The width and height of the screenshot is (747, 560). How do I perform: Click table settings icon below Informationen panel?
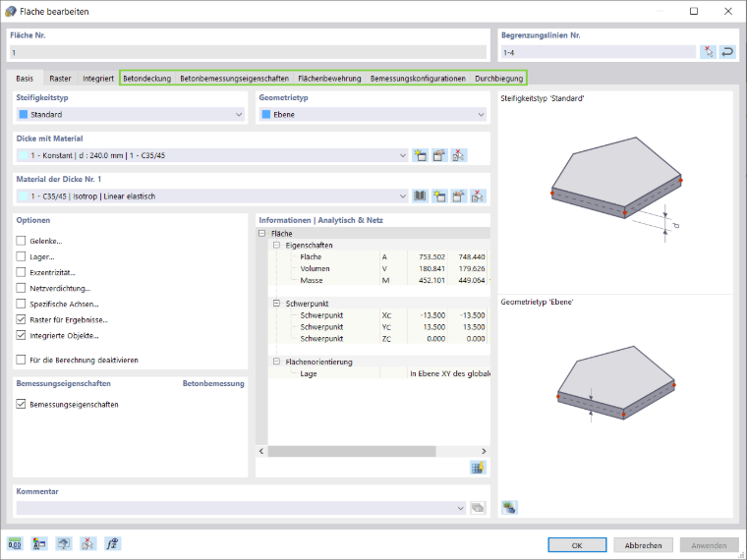478,467
